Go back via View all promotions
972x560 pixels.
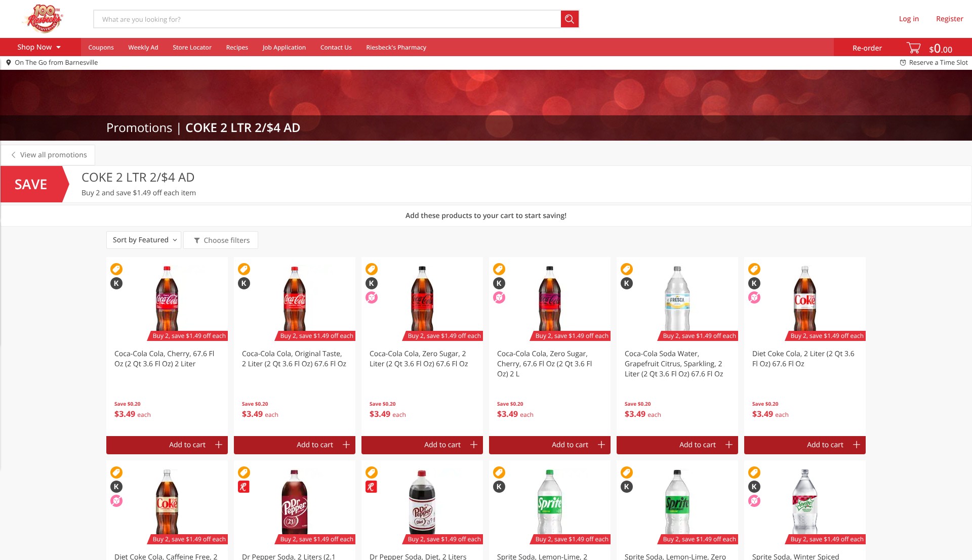coord(49,155)
